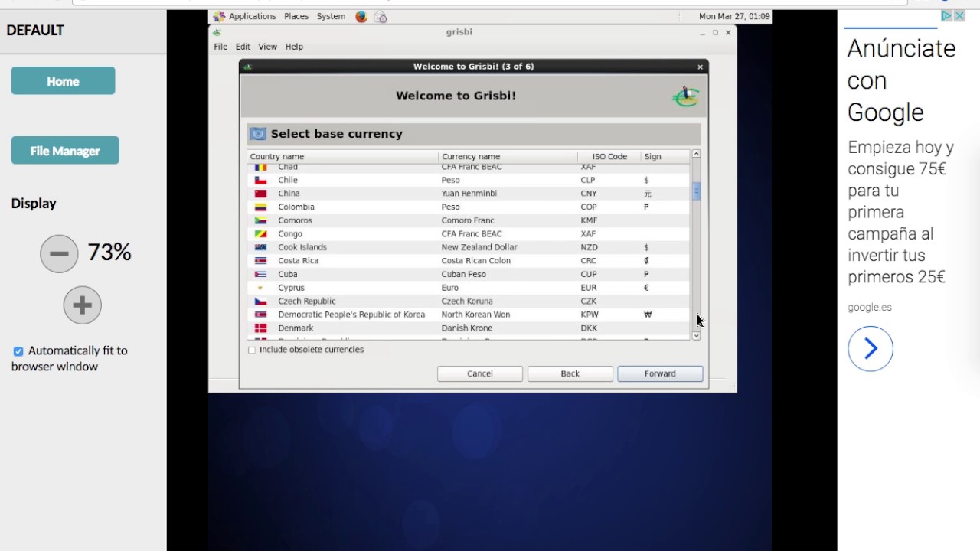Click the NZD ISO code cell
The width and height of the screenshot is (980, 551).
(589, 247)
